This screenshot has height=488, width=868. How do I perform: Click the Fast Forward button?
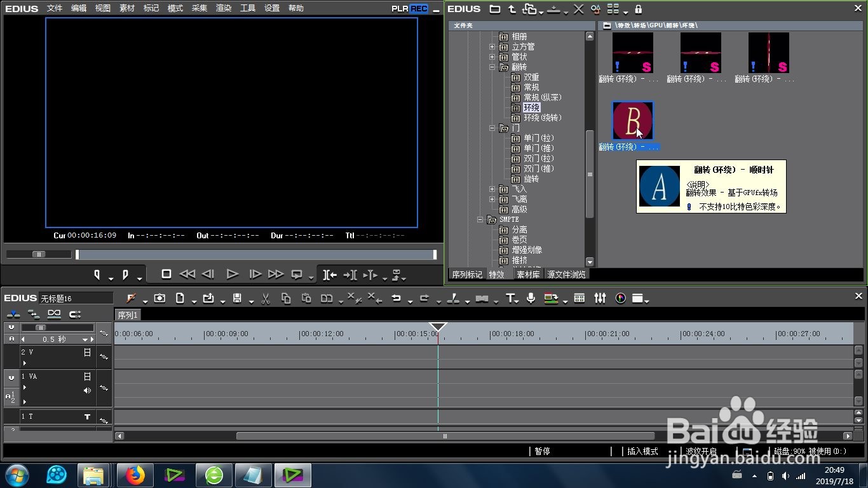click(276, 274)
